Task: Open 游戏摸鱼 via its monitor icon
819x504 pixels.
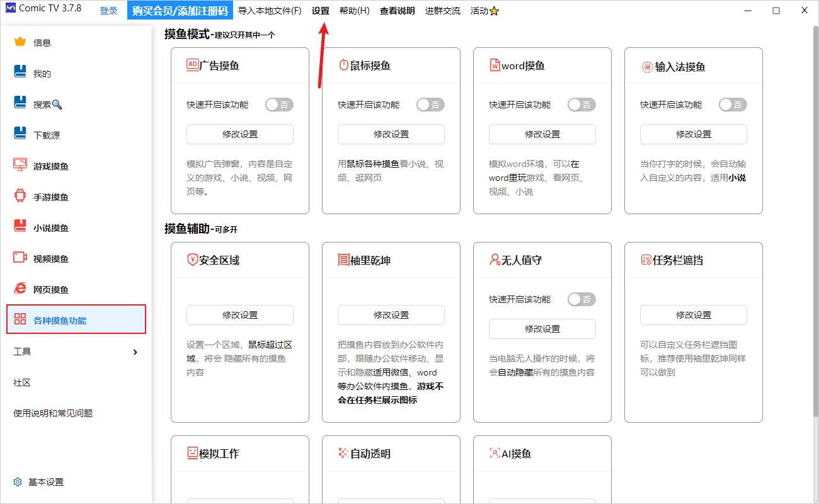Action: (x=20, y=166)
